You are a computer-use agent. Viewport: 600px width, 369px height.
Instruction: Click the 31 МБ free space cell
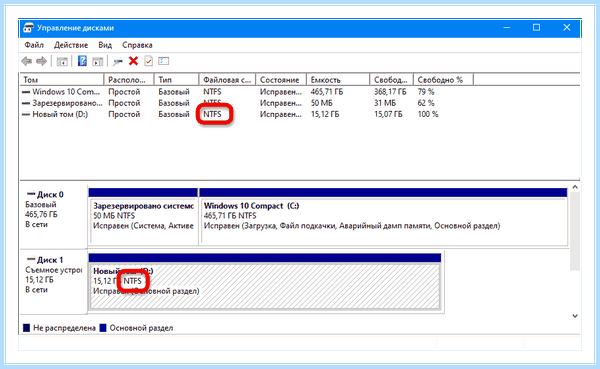[385, 103]
